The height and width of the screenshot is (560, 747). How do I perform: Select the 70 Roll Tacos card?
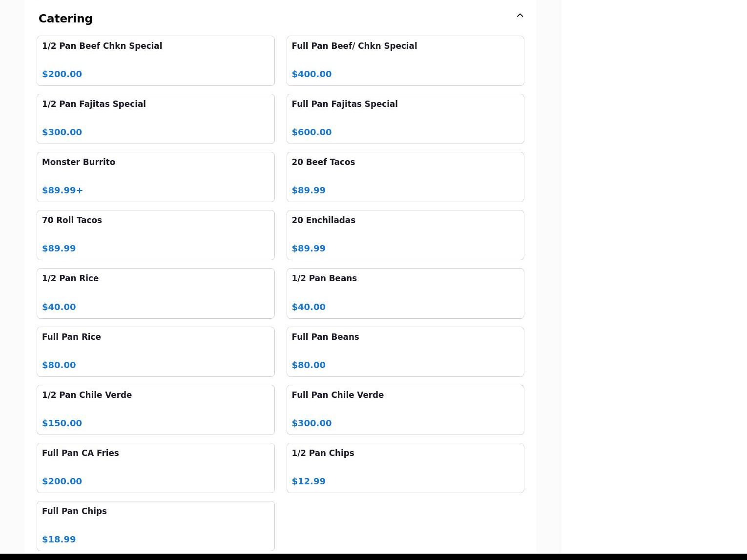pyautogui.click(x=155, y=235)
